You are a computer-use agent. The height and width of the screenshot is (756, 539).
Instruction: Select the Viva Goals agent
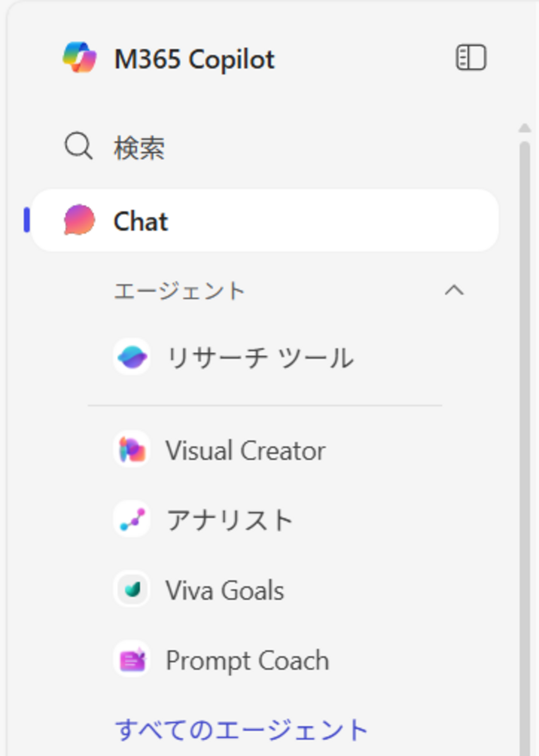(225, 590)
